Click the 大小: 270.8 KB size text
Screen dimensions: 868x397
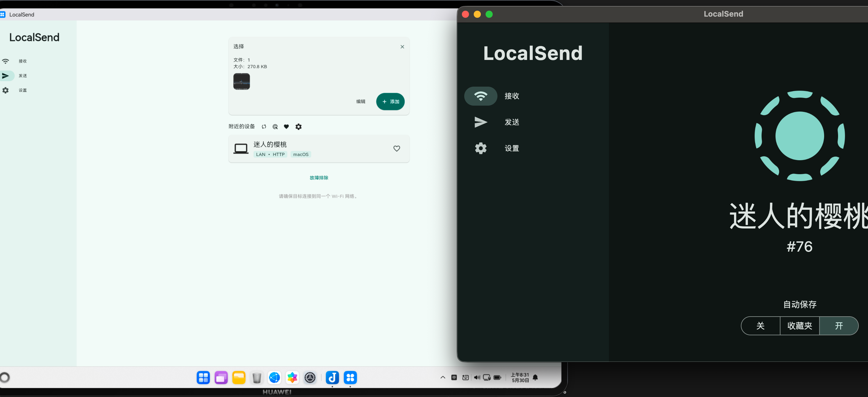click(250, 67)
